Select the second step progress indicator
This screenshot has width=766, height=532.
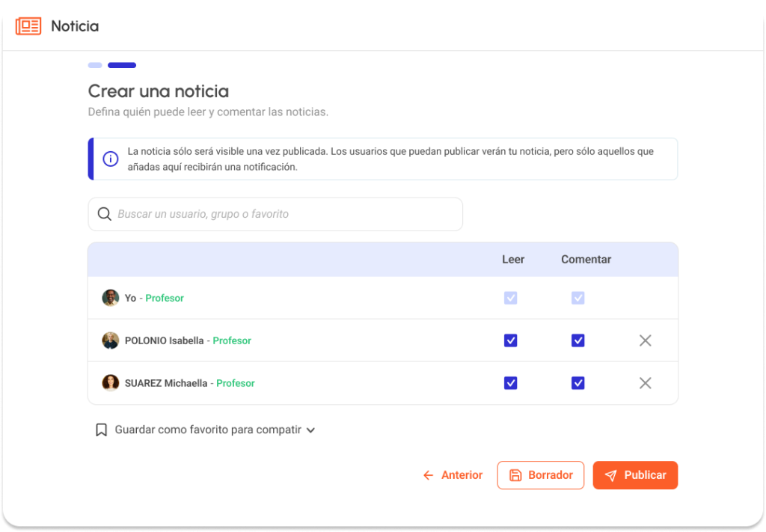coord(122,65)
